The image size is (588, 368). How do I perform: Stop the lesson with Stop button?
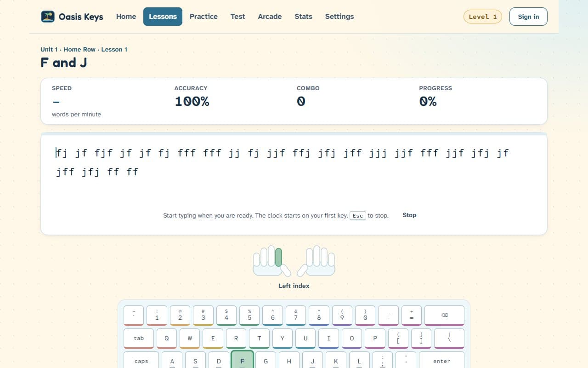click(409, 215)
